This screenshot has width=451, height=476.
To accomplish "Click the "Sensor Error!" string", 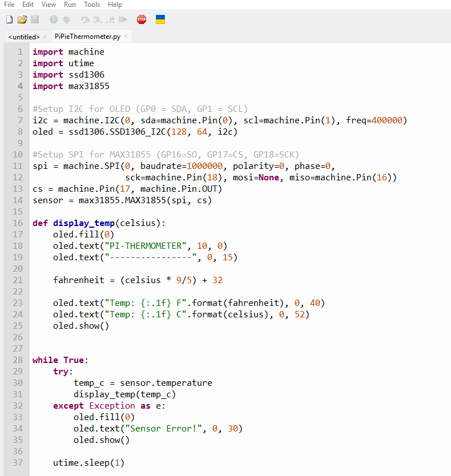I will pyautogui.click(x=163, y=429).
